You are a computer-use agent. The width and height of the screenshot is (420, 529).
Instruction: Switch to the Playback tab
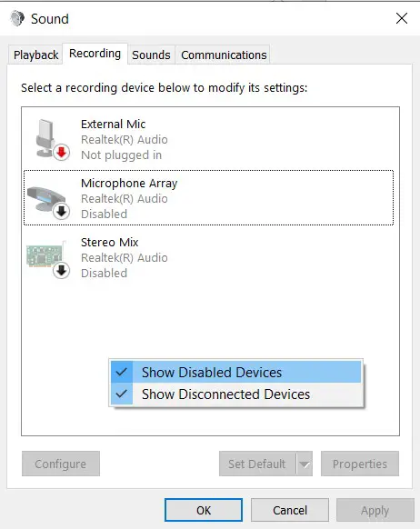[x=35, y=55]
